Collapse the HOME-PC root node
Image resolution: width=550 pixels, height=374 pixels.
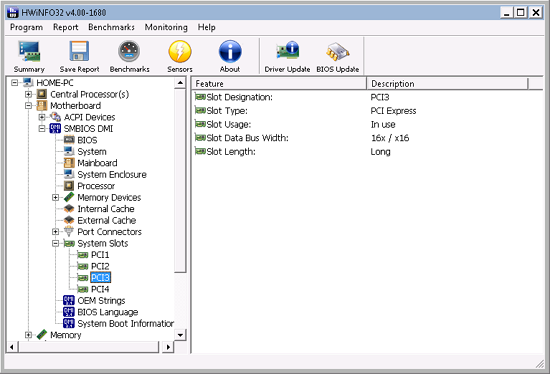[x=14, y=83]
